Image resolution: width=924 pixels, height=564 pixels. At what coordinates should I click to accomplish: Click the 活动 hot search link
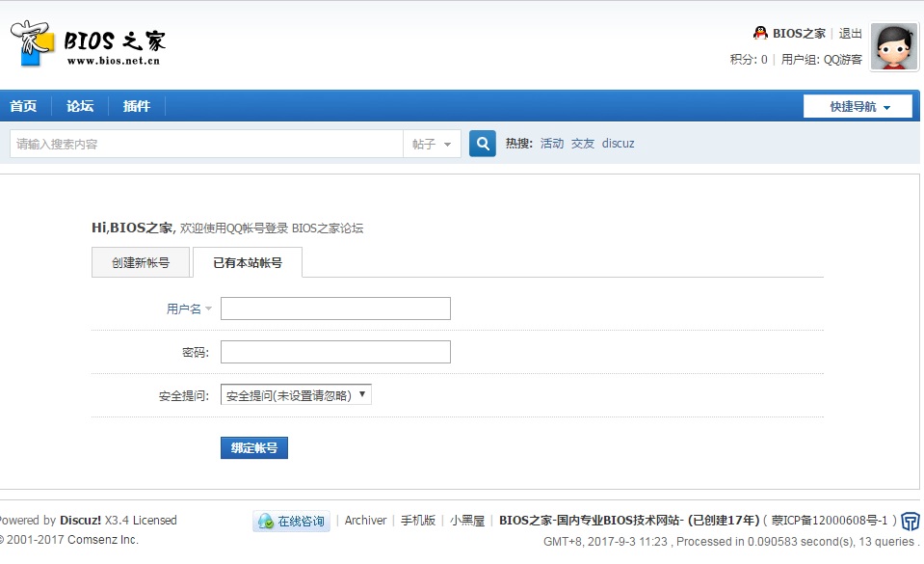[552, 144]
